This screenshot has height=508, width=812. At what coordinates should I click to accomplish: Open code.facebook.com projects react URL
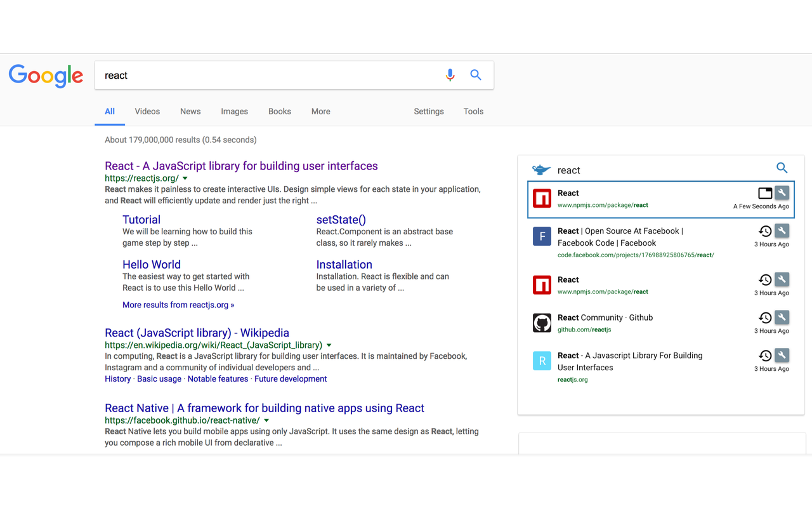click(636, 255)
